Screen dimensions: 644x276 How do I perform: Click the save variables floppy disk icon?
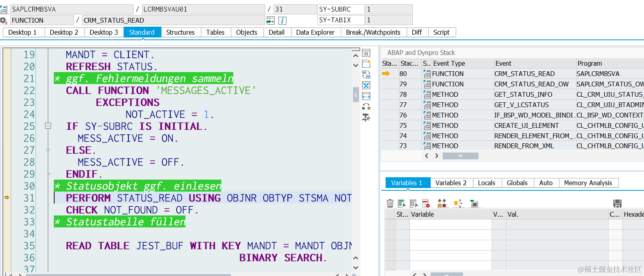(x=617, y=204)
